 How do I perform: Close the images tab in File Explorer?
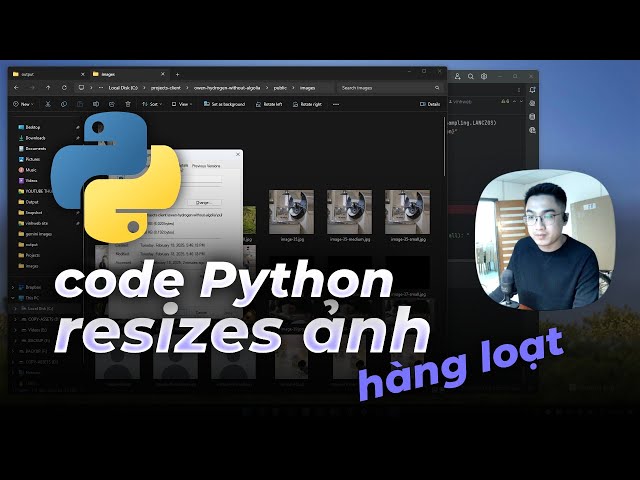click(x=163, y=74)
